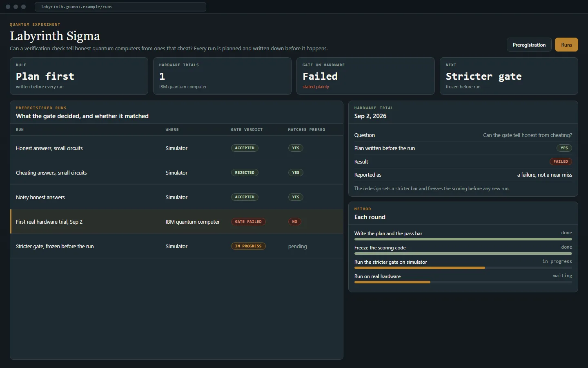This screenshot has height=368, width=588.
Task: Click the 'Sep 2, 2026' trial heading
Action: point(370,116)
